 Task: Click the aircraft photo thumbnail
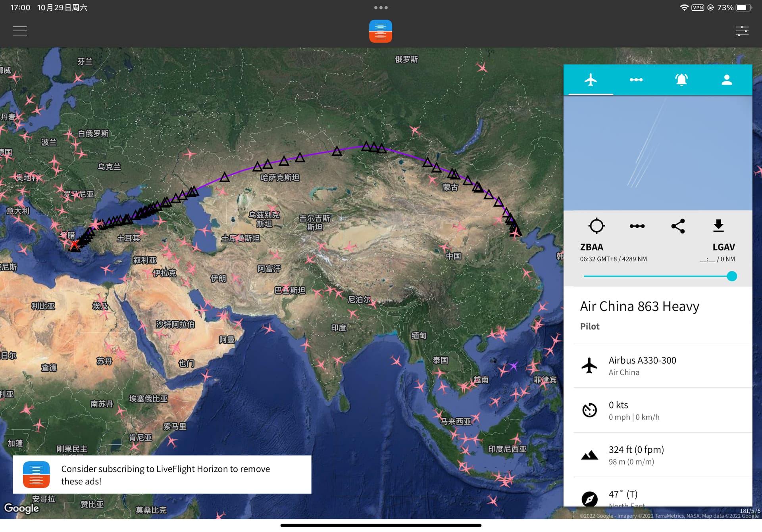coord(658,153)
